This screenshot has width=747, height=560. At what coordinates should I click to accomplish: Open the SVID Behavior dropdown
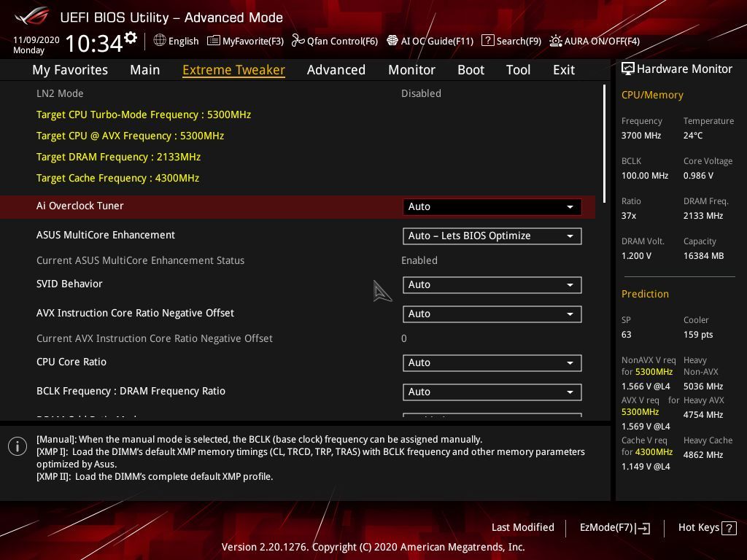click(x=492, y=285)
